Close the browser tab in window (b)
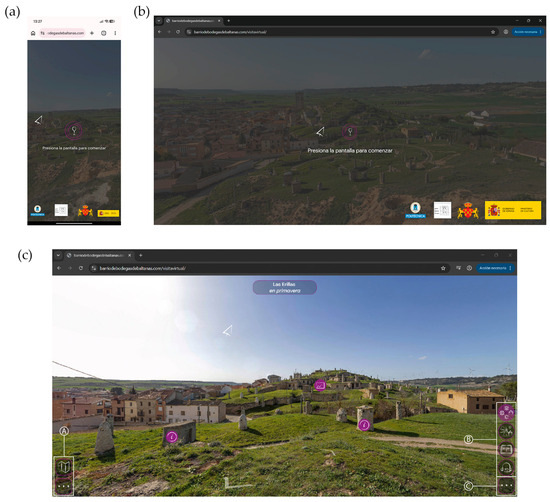Image resolution: width=550 pixels, height=502 pixels. click(x=219, y=21)
